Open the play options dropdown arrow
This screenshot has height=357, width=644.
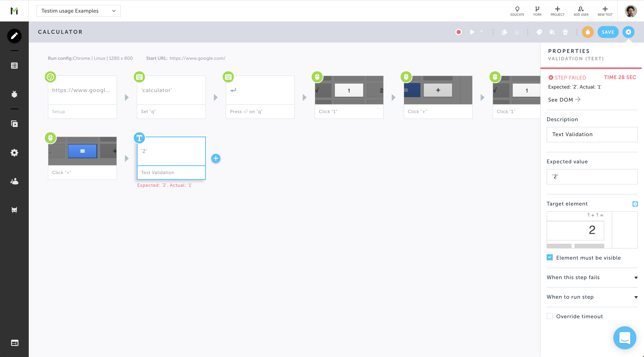tap(481, 31)
